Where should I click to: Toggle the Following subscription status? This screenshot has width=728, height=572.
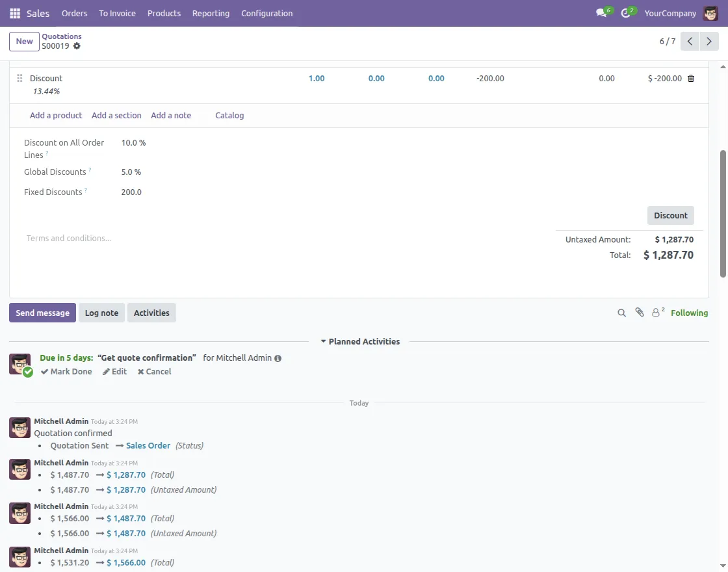(x=689, y=313)
